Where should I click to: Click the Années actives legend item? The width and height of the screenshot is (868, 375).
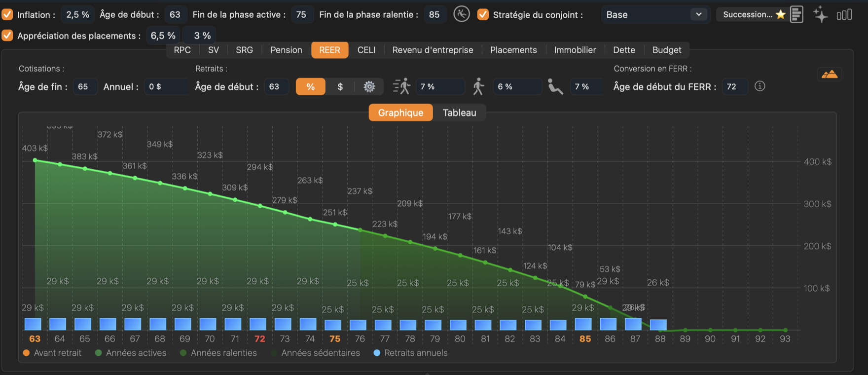[131, 353]
